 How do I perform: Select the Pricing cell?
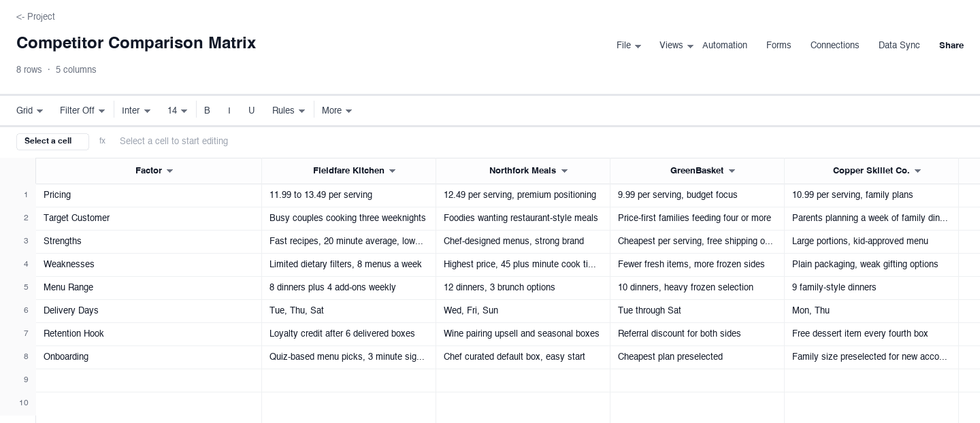click(x=148, y=195)
